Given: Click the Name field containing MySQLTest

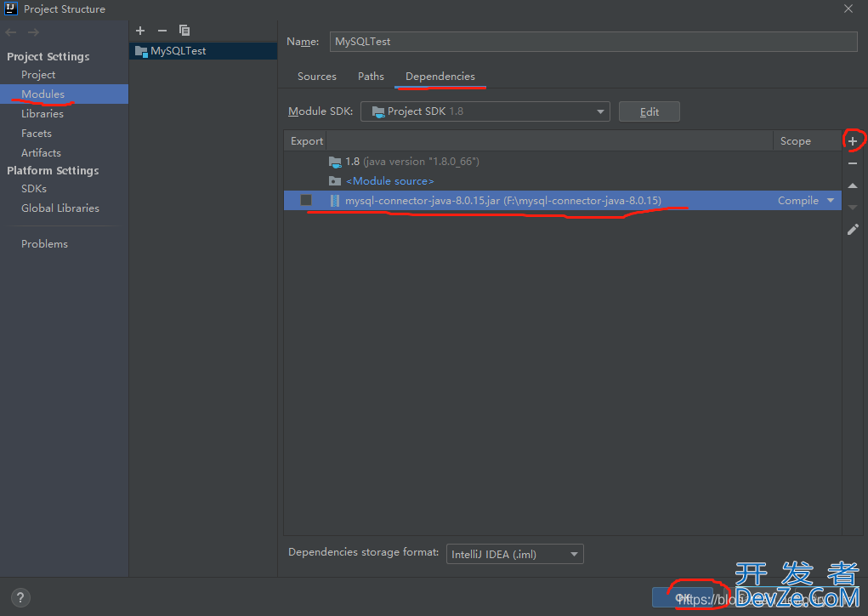Looking at the screenshot, I should (x=593, y=42).
